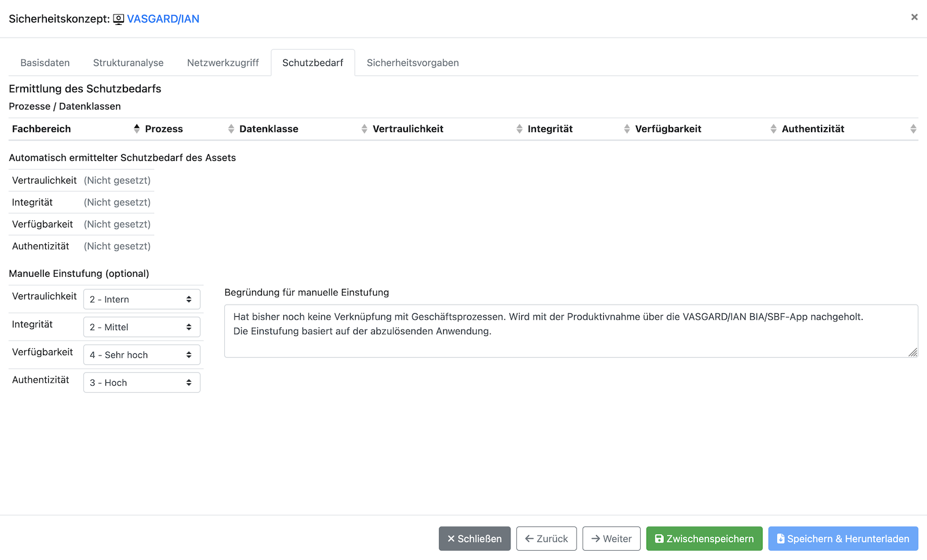Sort table by Integrität column

(x=550, y=129)
